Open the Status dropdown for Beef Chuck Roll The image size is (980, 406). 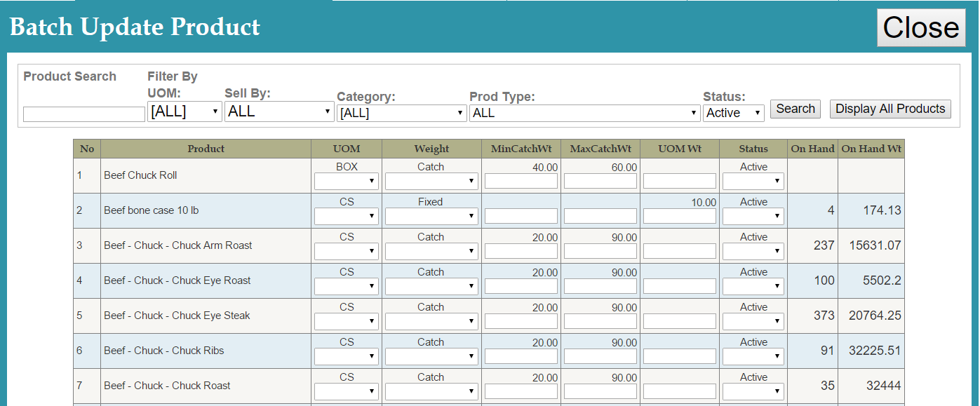click(753, 181)
